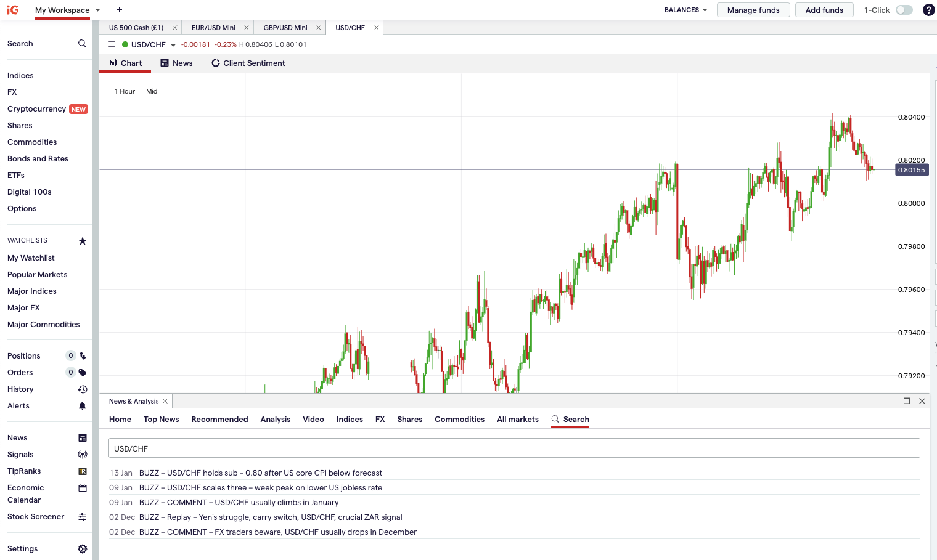Open the USD/CHF core CPI headline

(261, 473)
